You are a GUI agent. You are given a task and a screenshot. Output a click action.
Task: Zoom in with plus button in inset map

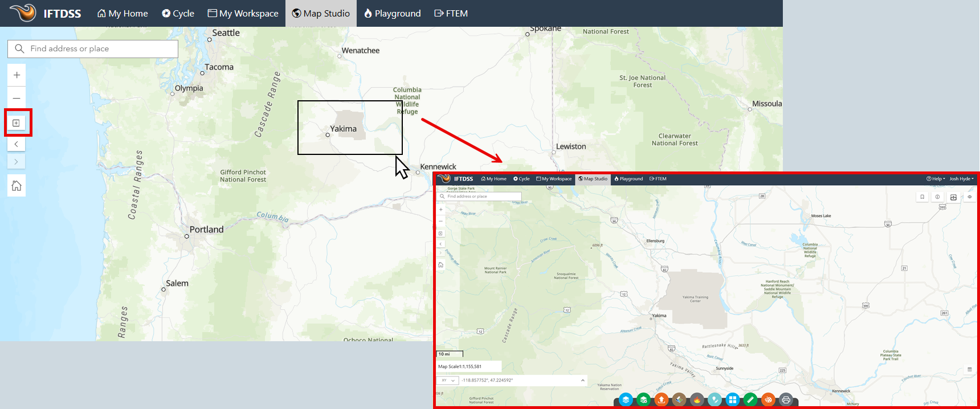tap(440, 209)
